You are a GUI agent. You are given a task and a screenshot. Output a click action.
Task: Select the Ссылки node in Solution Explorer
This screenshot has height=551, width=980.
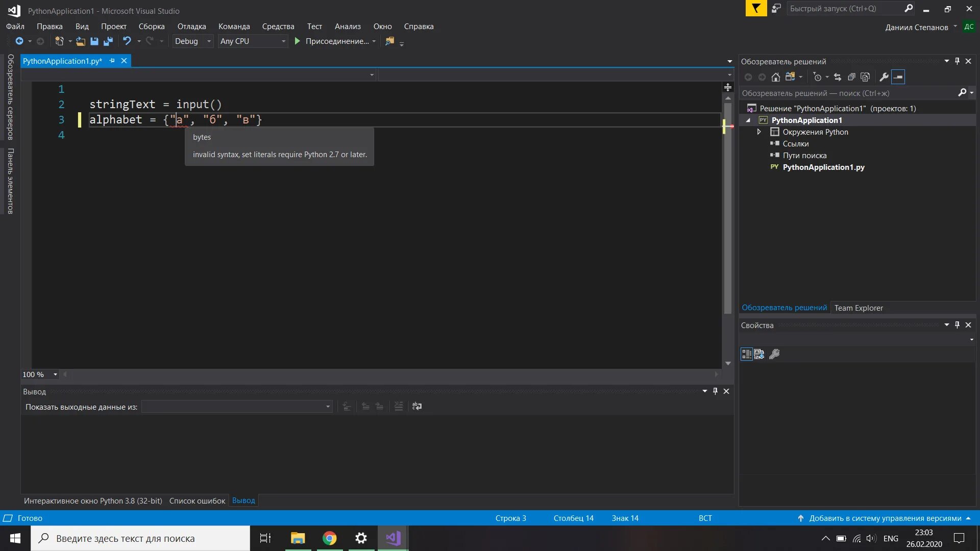click(x=796, y=144)
